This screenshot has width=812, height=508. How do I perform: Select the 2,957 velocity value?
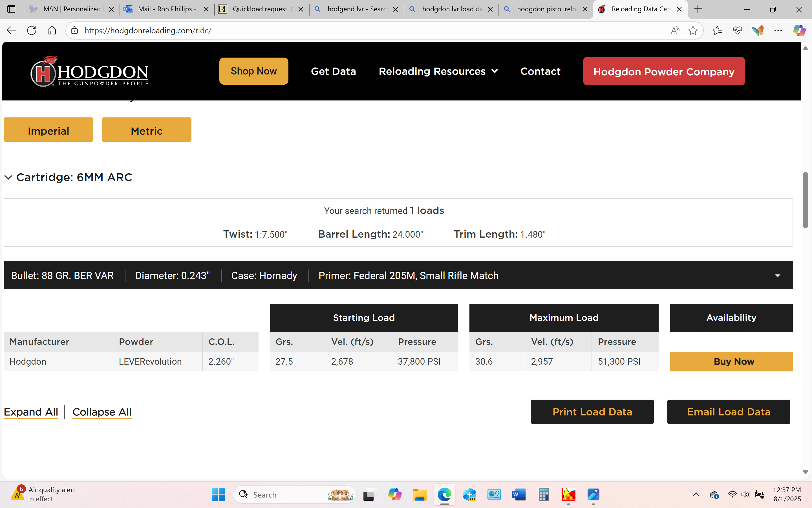[x=542, y=362]
